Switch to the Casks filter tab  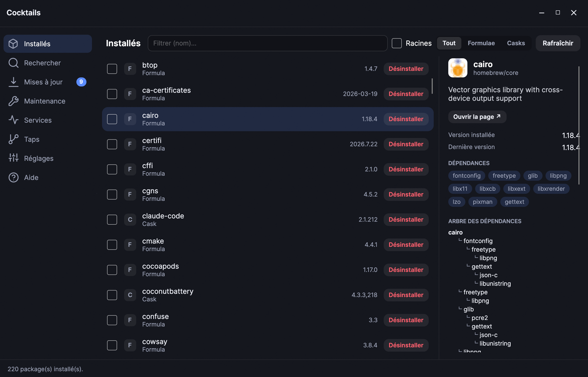pos(516,43)
